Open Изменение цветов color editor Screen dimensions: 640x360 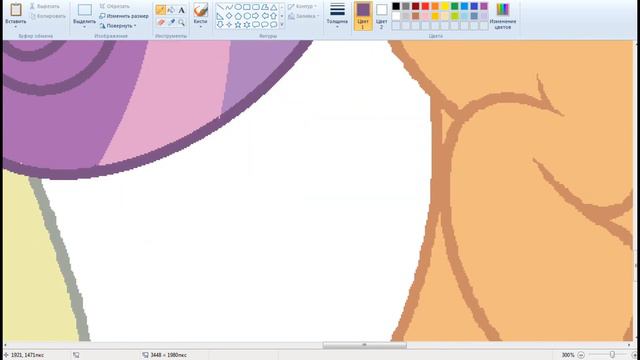(x=503, y=16)
